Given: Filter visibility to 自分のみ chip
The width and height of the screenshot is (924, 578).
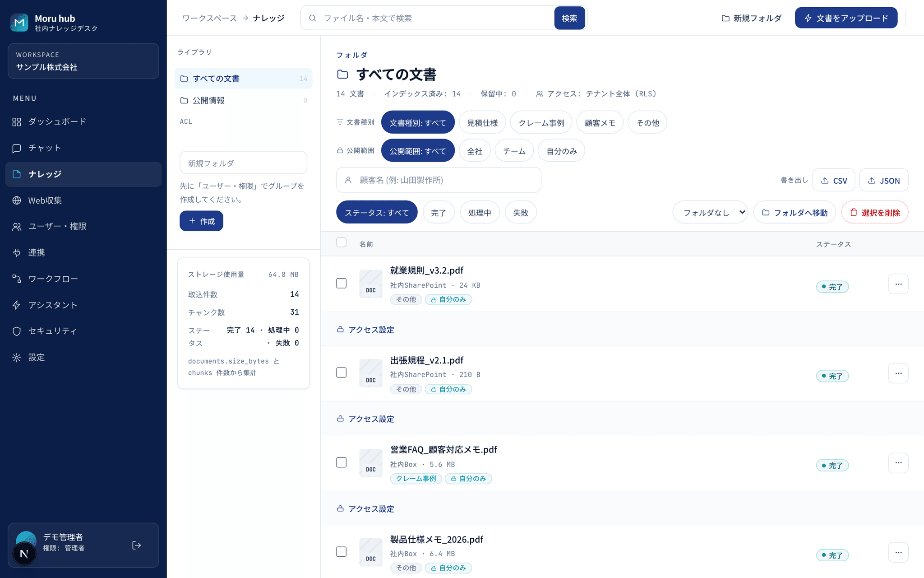Looking at the screenshot, I should pyautogui.click(x=562, y=151).
